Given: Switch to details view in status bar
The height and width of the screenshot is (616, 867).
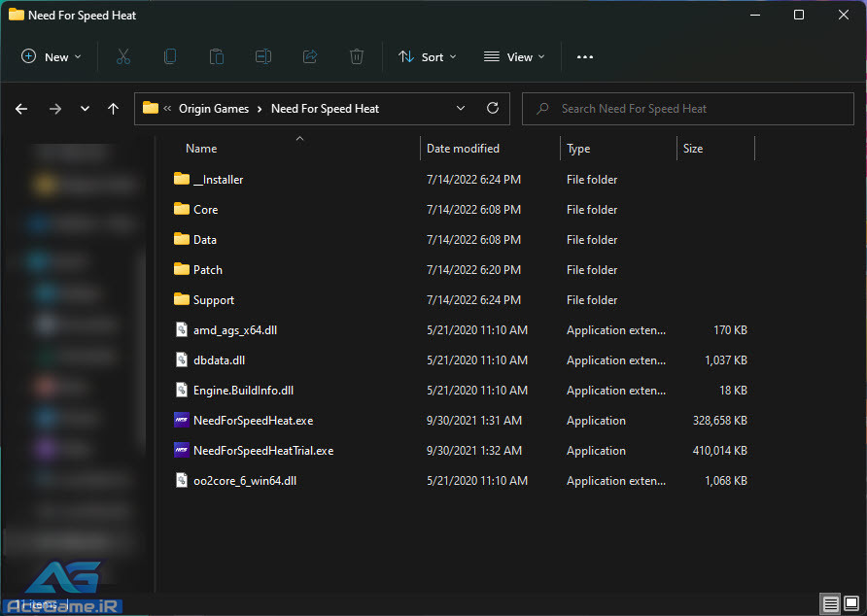Looking at the screenshot, I should click(x=830, y=604).
